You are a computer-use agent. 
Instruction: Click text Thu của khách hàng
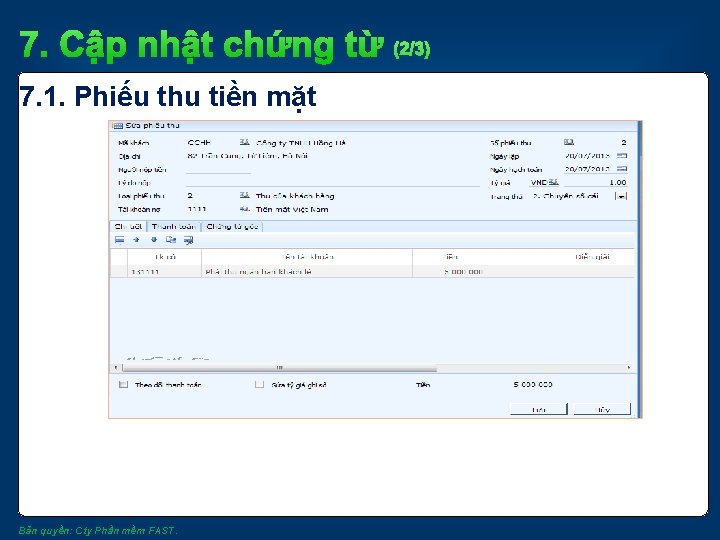click(x=295, y=196)
